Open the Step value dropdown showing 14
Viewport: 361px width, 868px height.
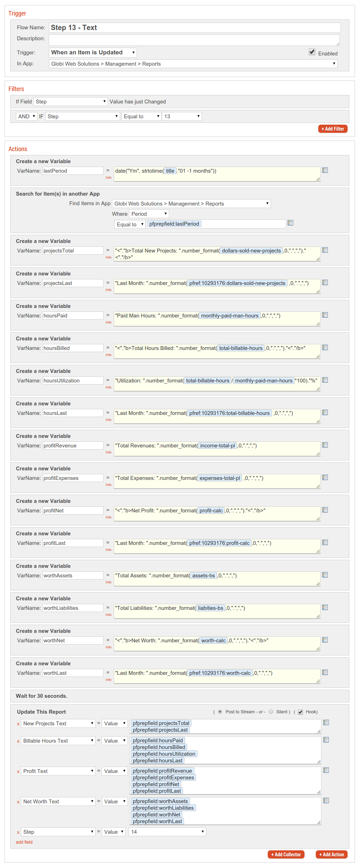pyautogui.click(x=167, y=832)
